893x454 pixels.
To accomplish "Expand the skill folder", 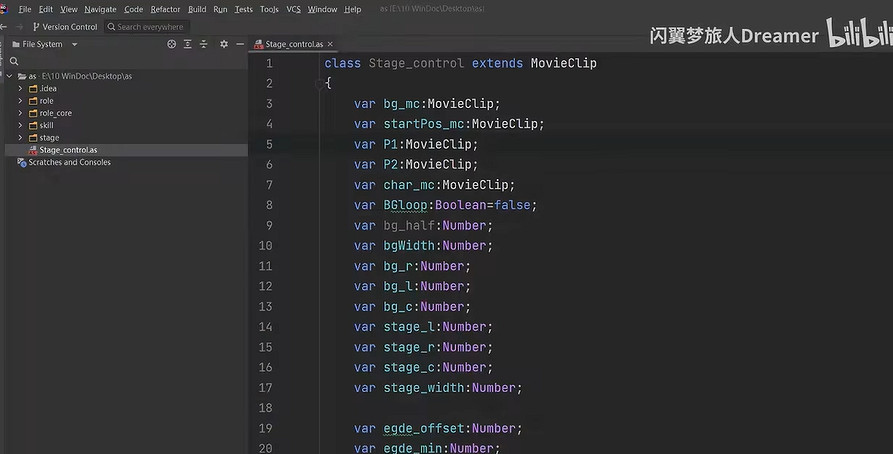I will tap(20, 125).
